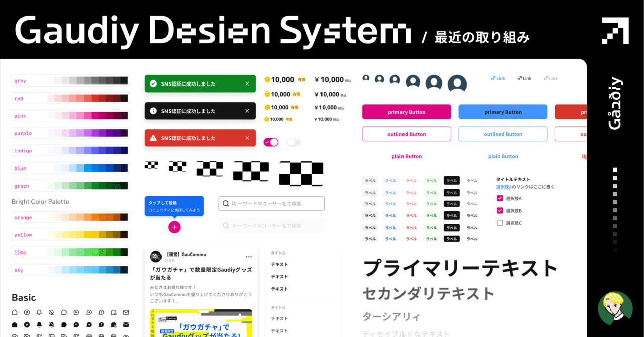The width and height of the screenshot is (644, 337).
Task: Click the pink palette label
Action: 20,116
